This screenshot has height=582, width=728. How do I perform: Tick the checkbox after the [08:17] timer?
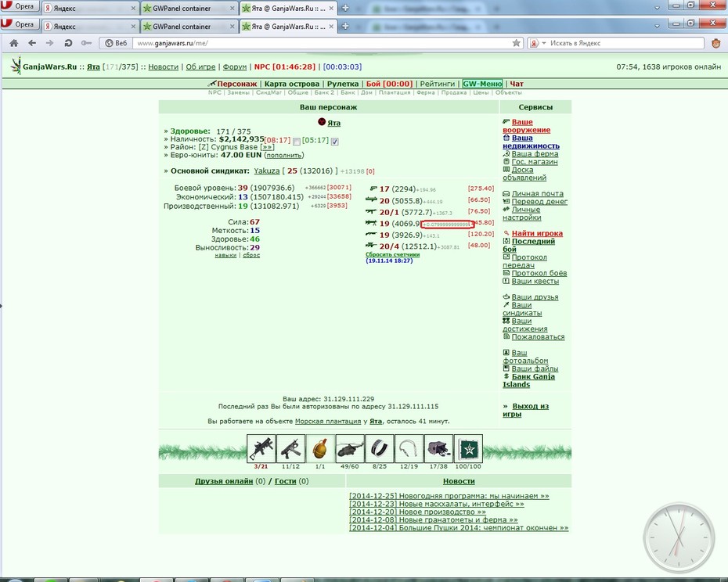pyautogui.click(x=297, y=142)
